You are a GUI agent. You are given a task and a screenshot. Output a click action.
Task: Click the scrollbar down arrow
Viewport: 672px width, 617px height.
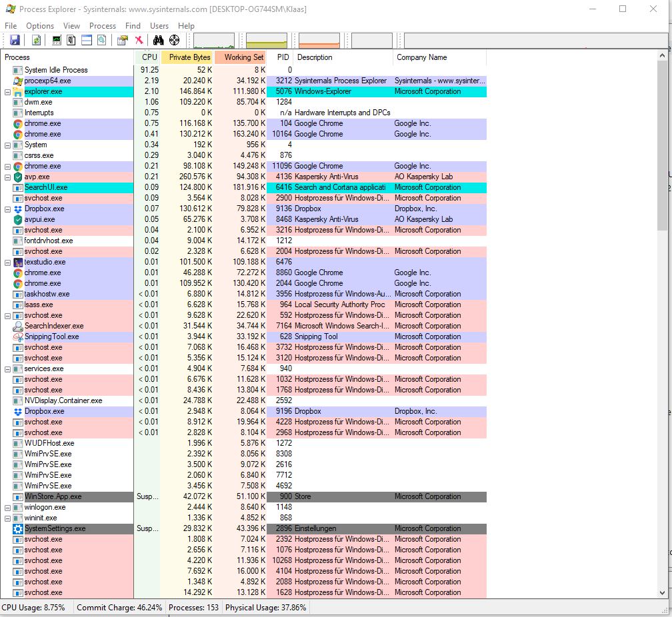662,592
